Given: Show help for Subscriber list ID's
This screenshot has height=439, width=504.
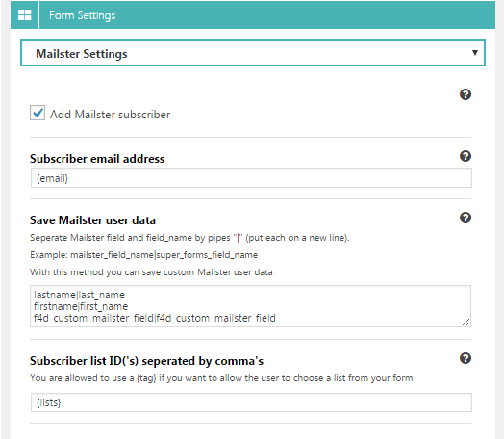Looking at the screenshot, I should click(x=466, y=358).
